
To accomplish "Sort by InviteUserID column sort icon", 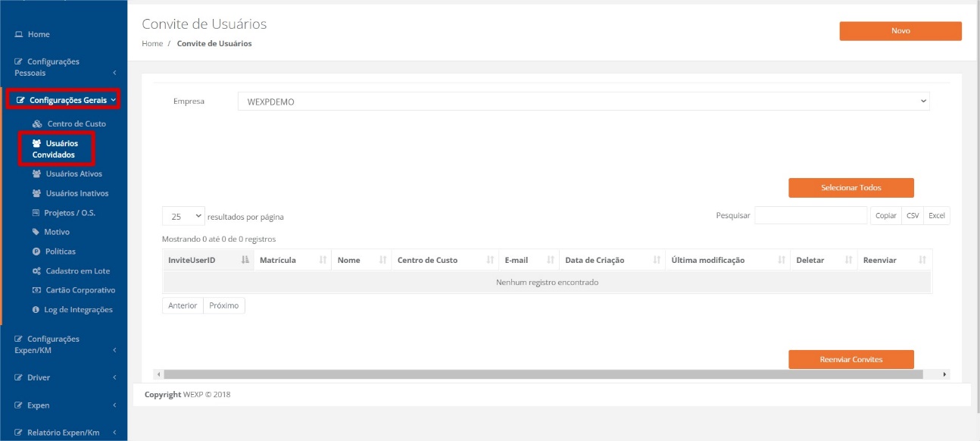I will (x=245, y=260).
